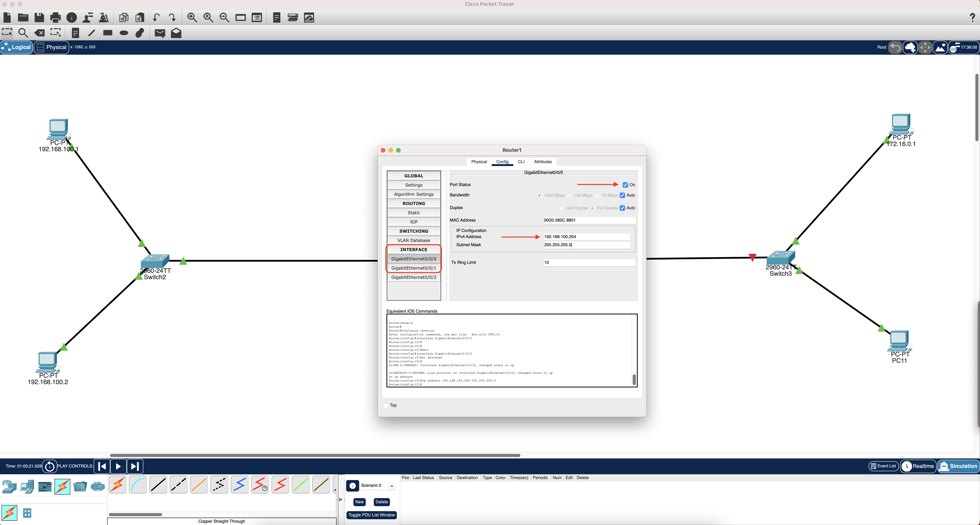This screenshot has height=525, width=980.
Task: Click Add Simple PDU envelope icon
Action: (x=160, y=33)
